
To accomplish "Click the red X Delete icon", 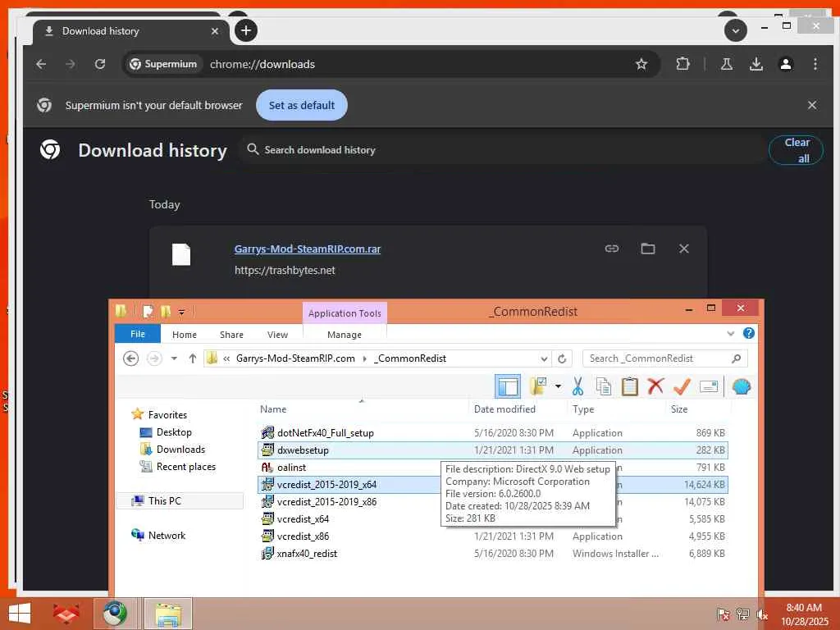I will tap(655, 386).
